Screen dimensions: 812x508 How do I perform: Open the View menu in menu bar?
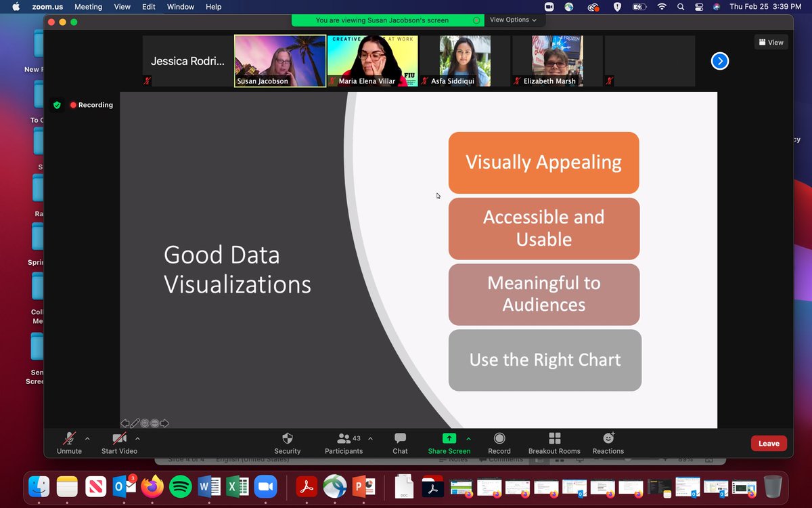click(x=122, y=7)
